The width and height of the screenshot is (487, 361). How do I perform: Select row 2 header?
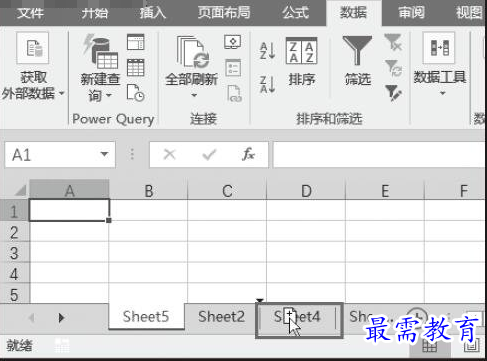click(x=14, y=232)
